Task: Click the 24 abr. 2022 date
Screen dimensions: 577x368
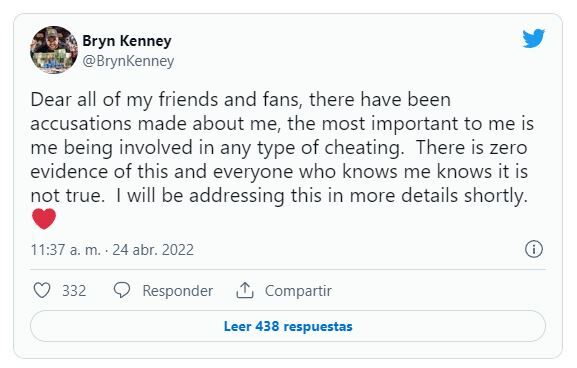Action: click(x=153, y=250)
